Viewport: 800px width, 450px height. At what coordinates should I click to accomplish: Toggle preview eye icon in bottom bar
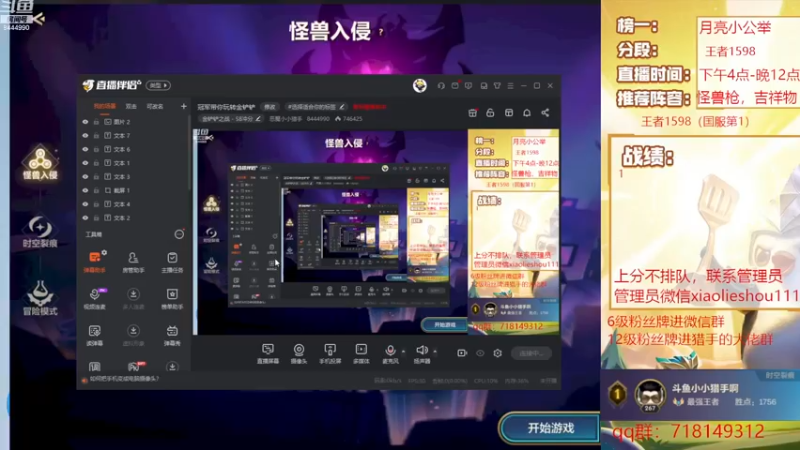pos(480,353)
